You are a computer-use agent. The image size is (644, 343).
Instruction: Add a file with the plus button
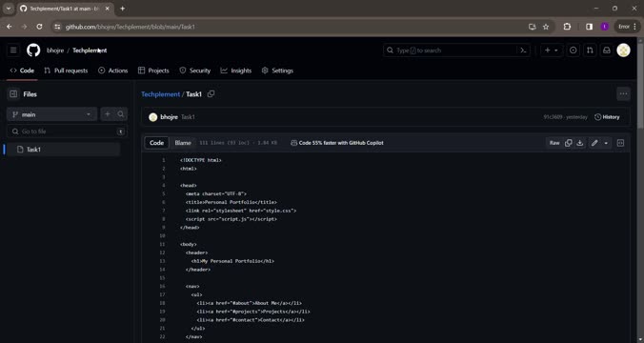(108, 114)
